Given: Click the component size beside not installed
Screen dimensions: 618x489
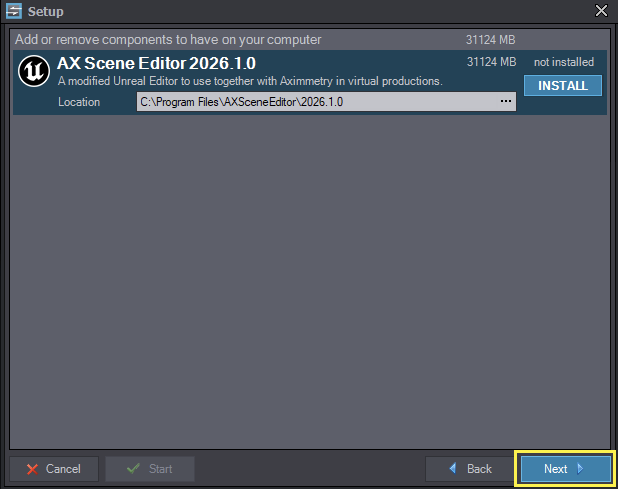Looking at the screenshot, I should (x=491, y=62).
